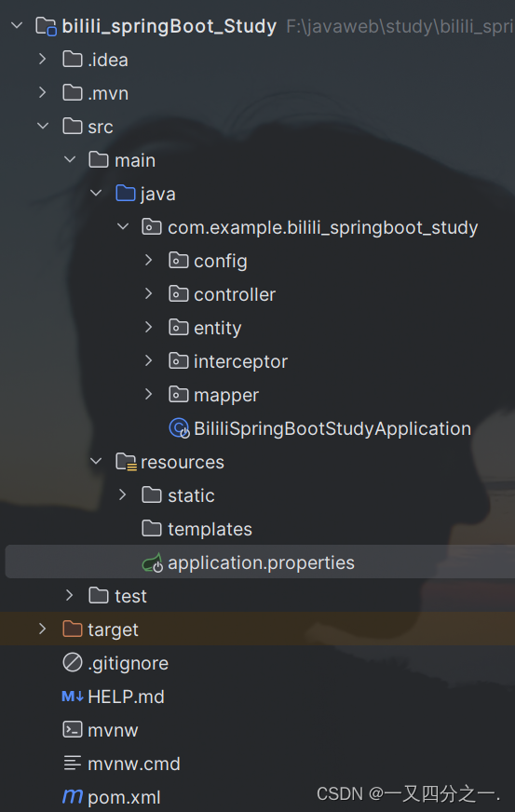Collapse the main folder chevron

70,159
